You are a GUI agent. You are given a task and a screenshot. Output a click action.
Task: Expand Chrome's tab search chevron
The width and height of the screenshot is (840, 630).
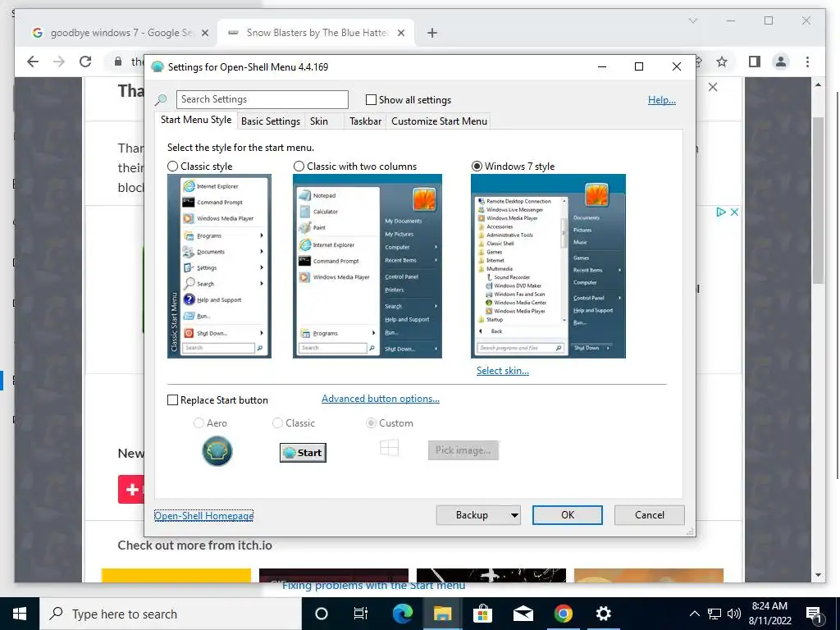coord(692,21)
